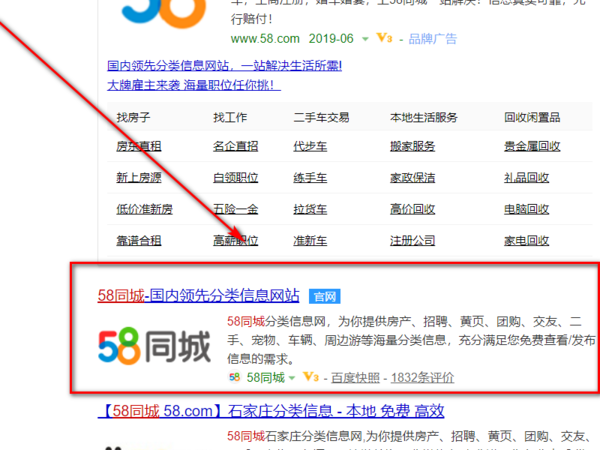Screen dimensions: 600x450
Task: Open 高价回收 link
Action: pos(412,209)
